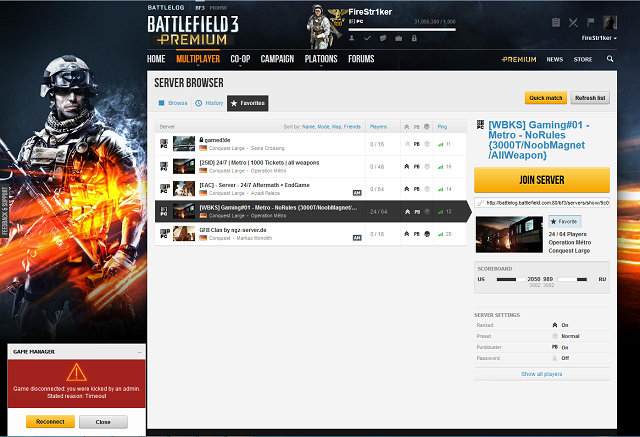Select the gamed!de server row
Viewport: 640px width, 437px height.
311,144
